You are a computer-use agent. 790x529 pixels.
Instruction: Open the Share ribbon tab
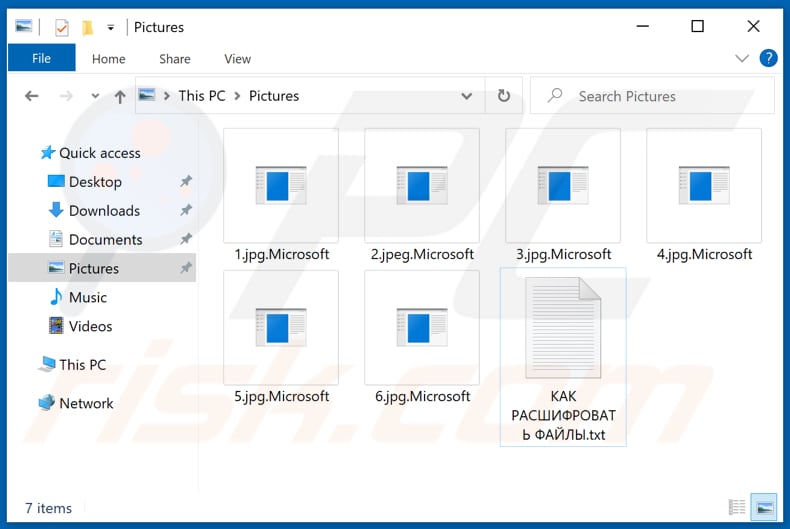point(174,59)
